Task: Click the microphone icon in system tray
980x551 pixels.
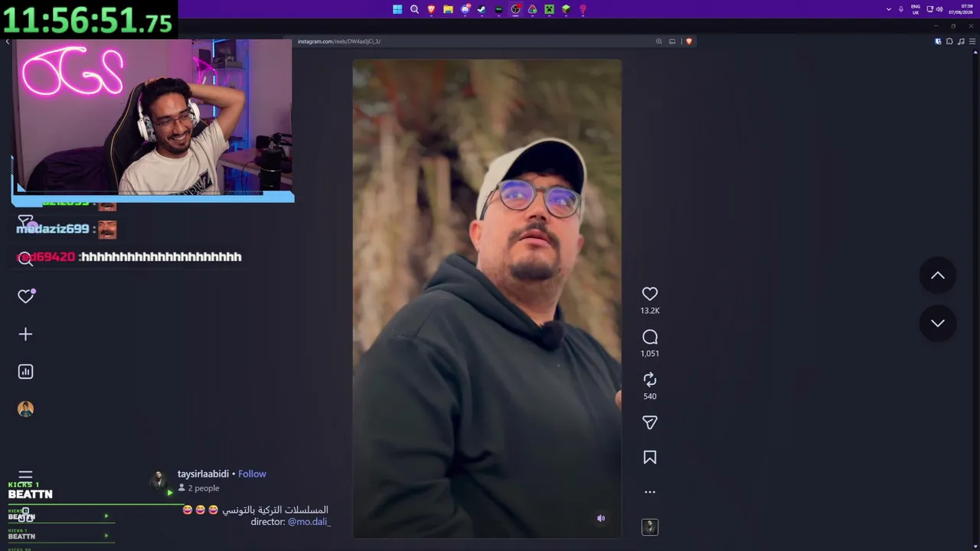Action: [x=901, y=9]
